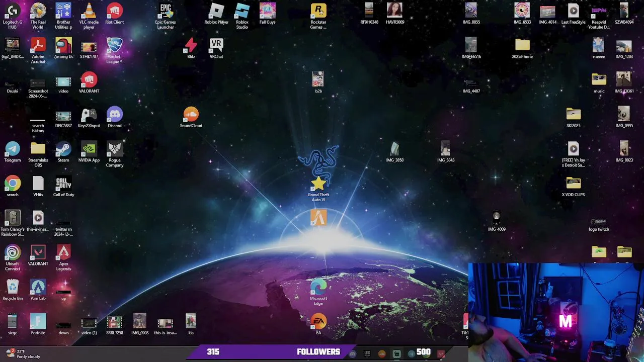Open Ubisoft Connect
This screenshot has height=362, width=644.
(13, 258)
